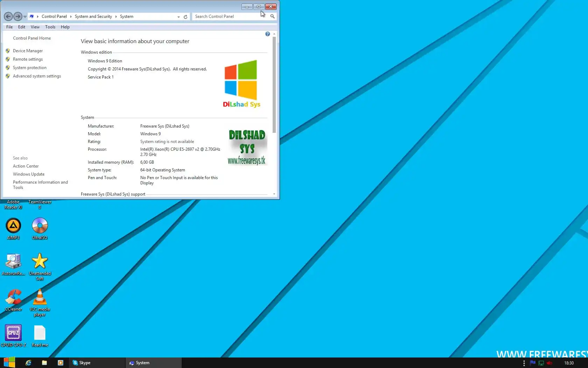Open Remote settings link

(x=28, y=59)
